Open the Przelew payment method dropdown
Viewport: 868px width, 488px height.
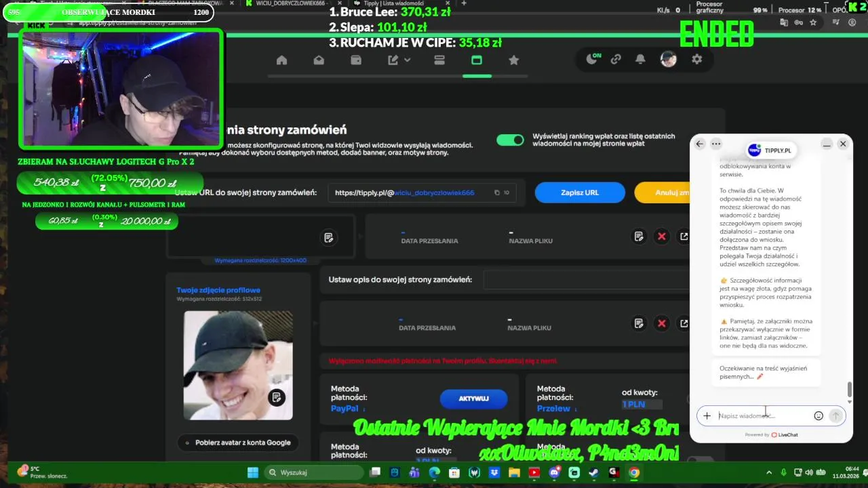tap(557, 409)
